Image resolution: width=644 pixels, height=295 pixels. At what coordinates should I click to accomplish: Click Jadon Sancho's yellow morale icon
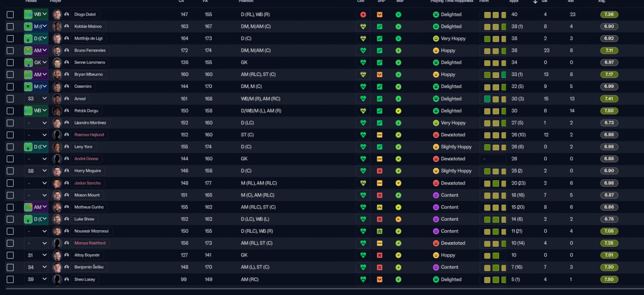(398, 183)
